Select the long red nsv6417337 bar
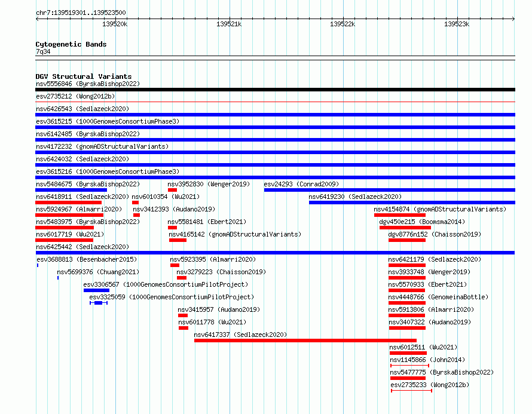 coord(305,341)
